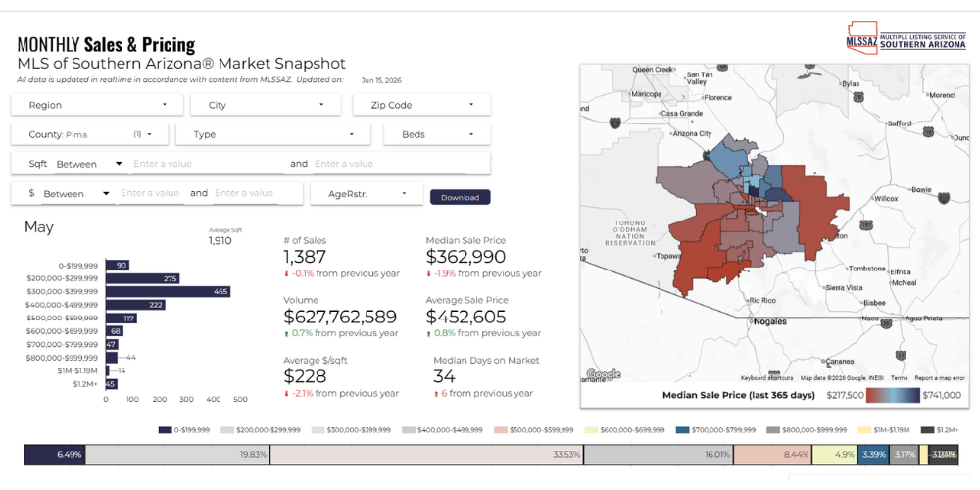Click the $1M-$1.19M legend swatch
The height and width of the screenshot is (490, 980).
864,430
